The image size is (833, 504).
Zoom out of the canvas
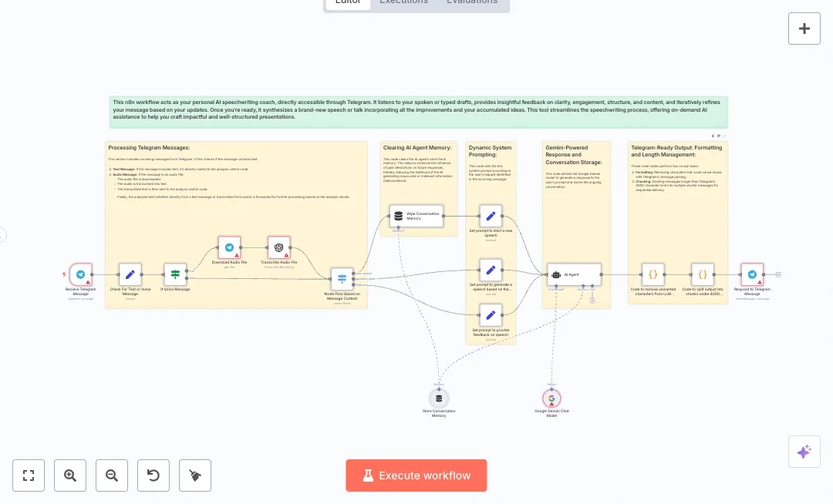click(x=112, y=475)
